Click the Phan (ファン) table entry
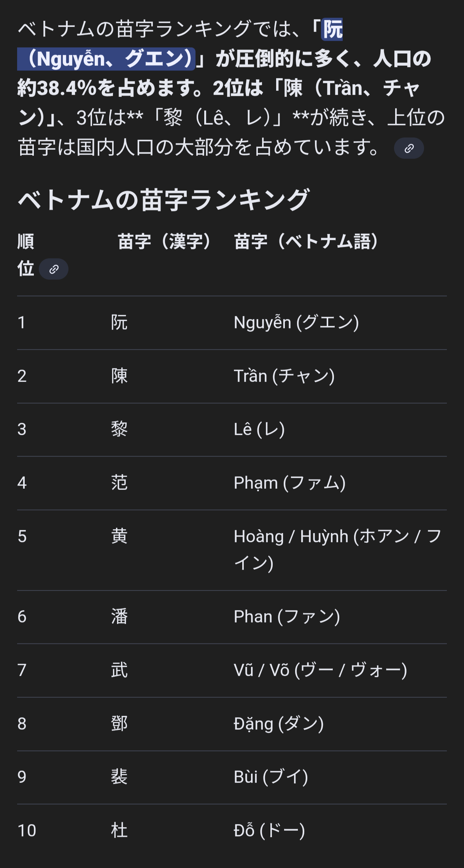Screen dimensions: 464x868 (287, 616)
